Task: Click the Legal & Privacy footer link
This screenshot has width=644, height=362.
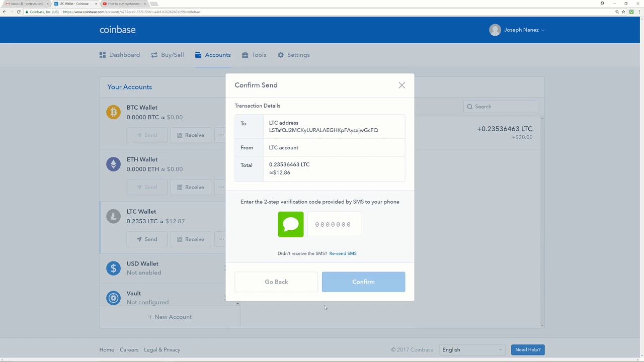Action: pos(162,349)
